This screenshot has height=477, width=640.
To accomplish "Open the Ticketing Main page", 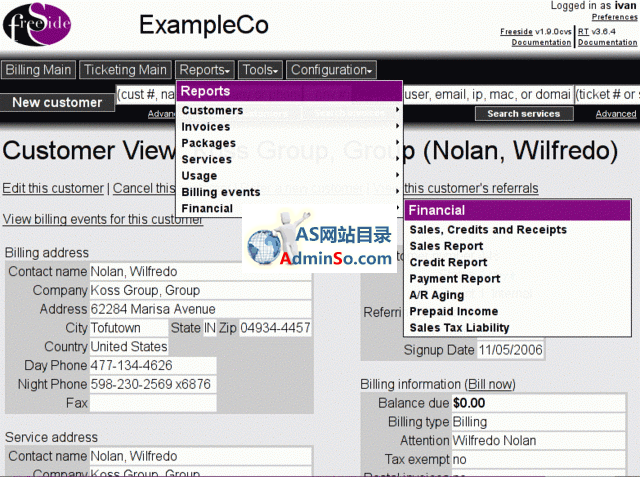I will (x=125, y=70).
